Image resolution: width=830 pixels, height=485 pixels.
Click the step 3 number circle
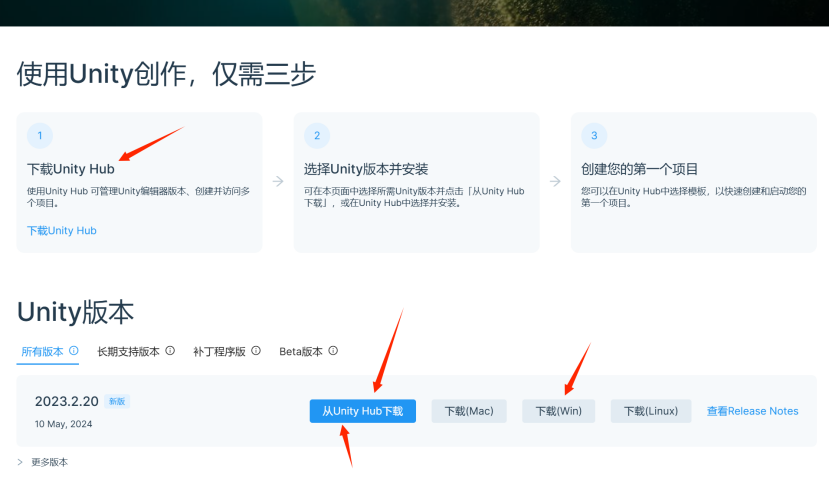pyautogui.click(x=594, y=136)
